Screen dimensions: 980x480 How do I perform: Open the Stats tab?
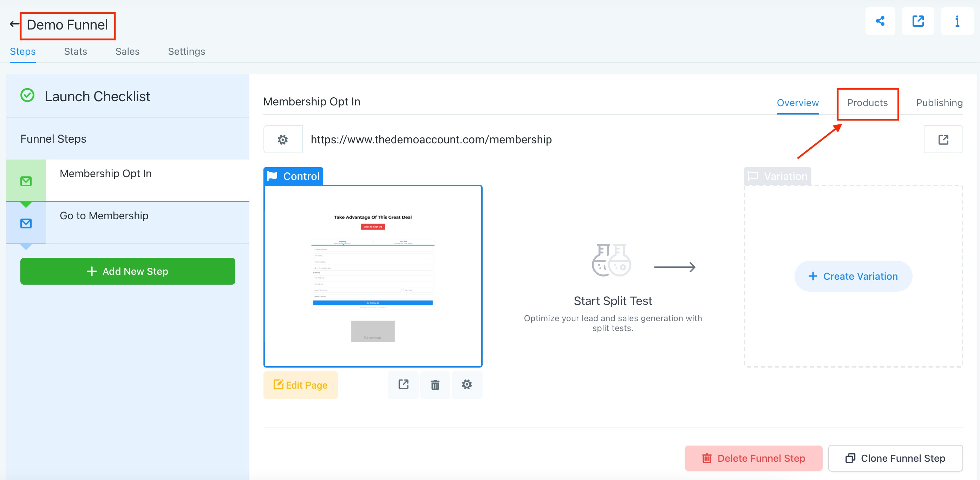(75, 51)
